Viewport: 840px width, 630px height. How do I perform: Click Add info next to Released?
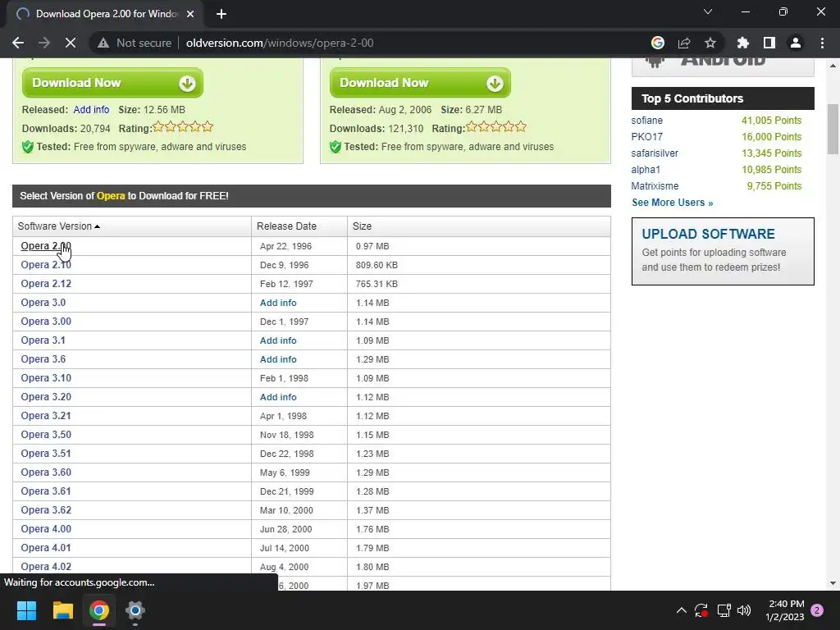pyautogui.click(x=91, y=110)
